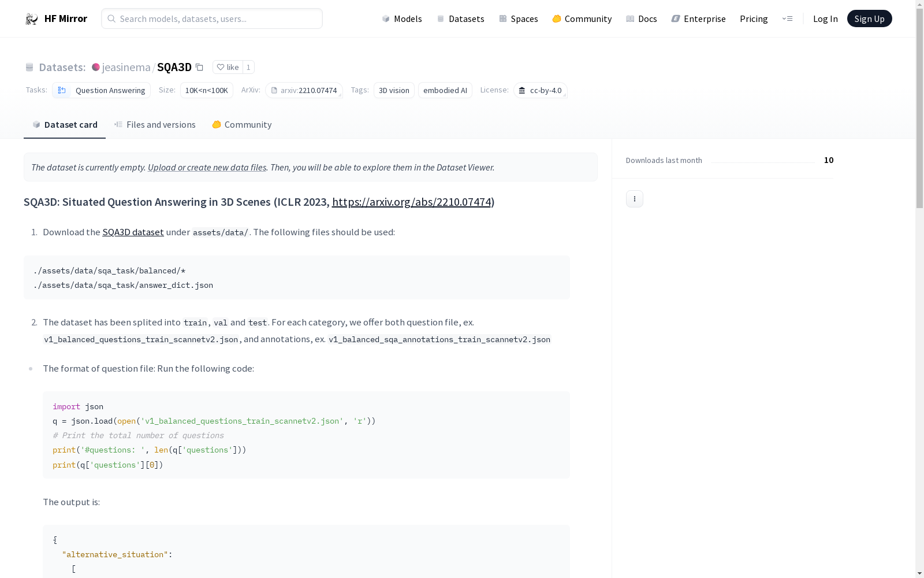Click the "alternative_situation" output line

pos(117,555)
